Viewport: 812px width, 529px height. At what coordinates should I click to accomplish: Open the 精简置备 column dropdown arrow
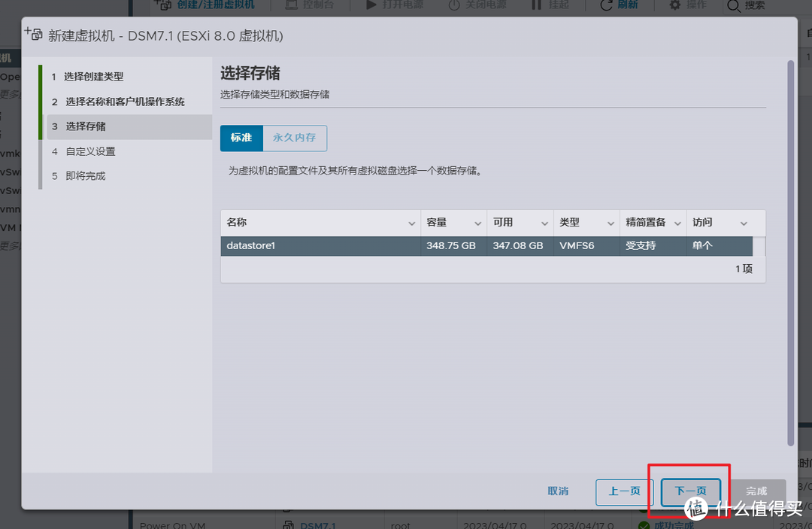pos(677,223)
